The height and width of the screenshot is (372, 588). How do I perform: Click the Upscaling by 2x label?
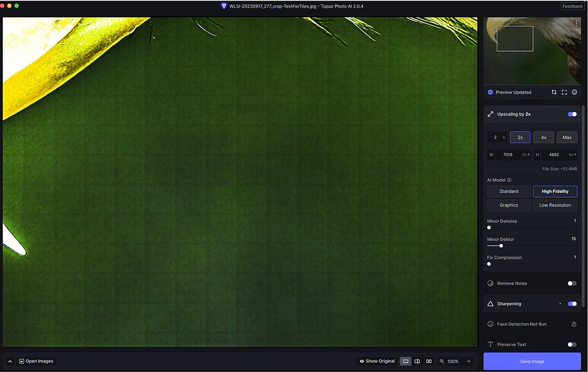pyautogui.click(x=514, y=114)
